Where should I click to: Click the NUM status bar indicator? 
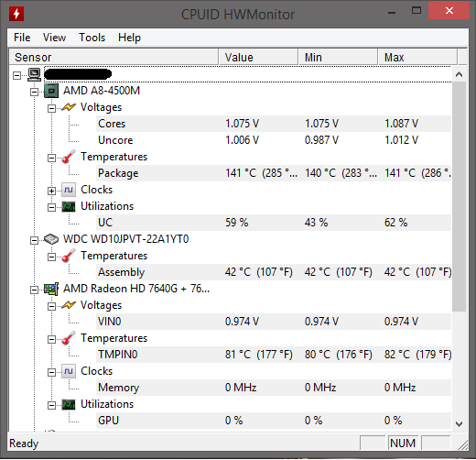tap(403, 444)
